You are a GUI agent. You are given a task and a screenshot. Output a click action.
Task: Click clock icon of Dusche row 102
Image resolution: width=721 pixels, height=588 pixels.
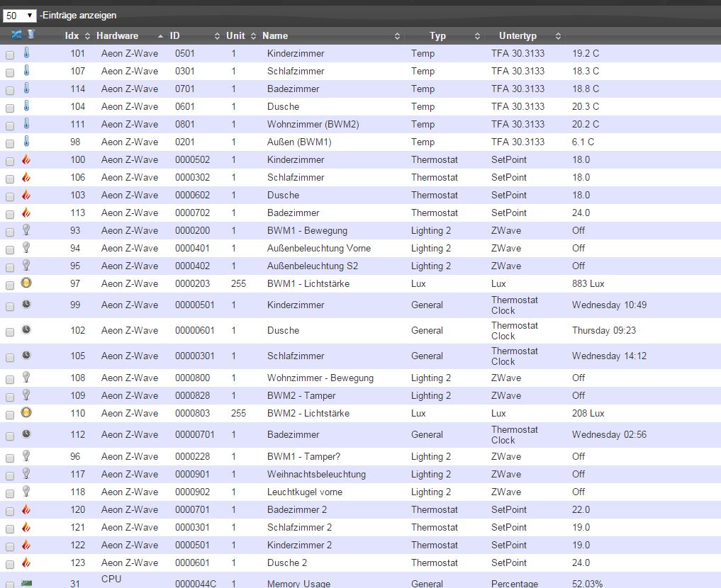pyautogui.click(x=26, y=329)
